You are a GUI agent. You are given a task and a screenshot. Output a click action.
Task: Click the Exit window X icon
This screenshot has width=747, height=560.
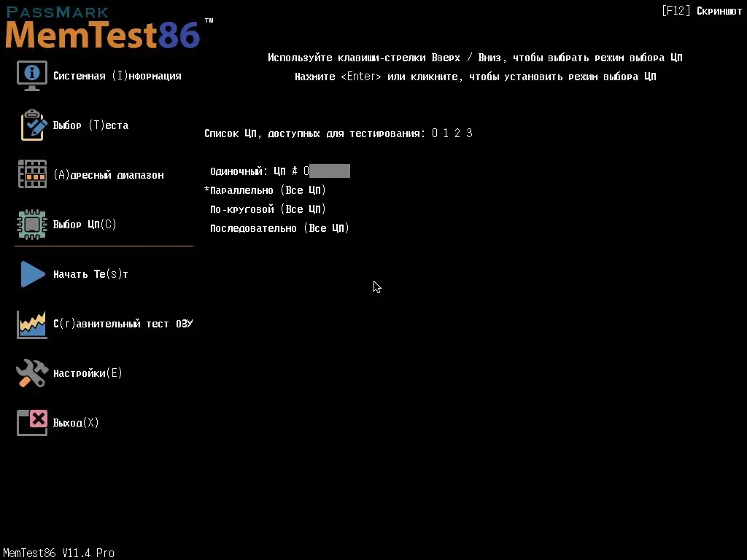[x=32, y=422]
